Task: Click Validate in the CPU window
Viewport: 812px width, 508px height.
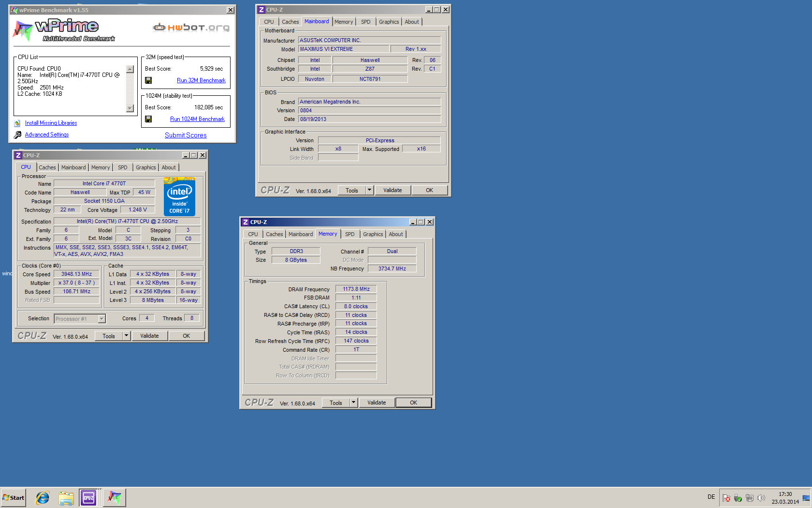Action: 149,336
